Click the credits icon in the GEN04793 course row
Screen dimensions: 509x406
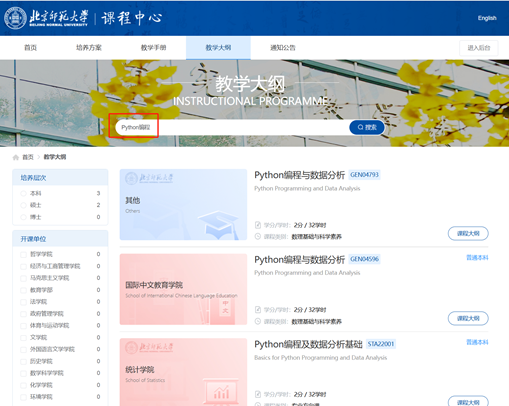[258, 225]
